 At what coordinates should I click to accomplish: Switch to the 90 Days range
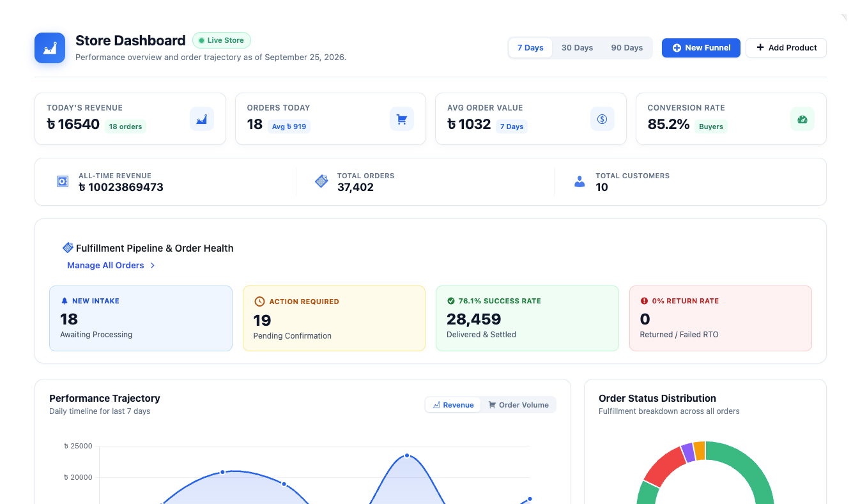[627, 48]
